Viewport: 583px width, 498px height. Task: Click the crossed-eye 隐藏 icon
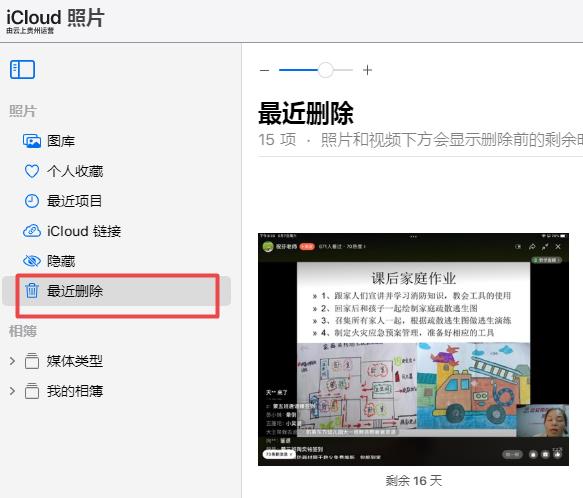(x=32, y=261)
